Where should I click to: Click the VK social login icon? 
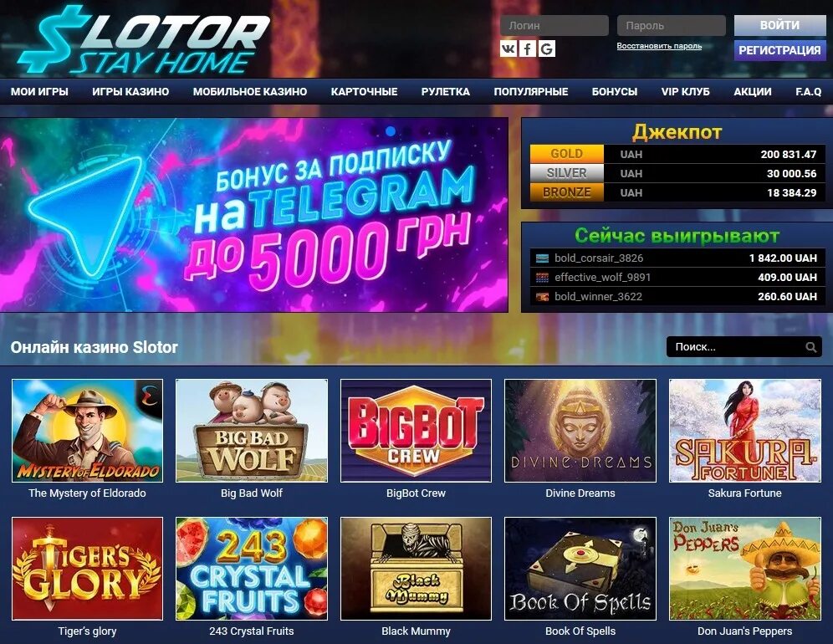tap(508, 49)
